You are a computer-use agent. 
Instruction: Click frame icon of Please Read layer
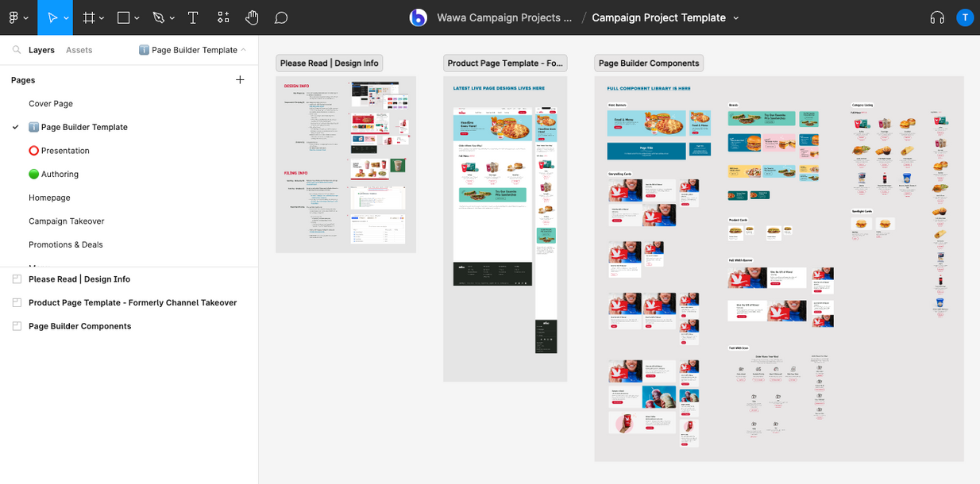pyautogui.click(x=17, y=279)
